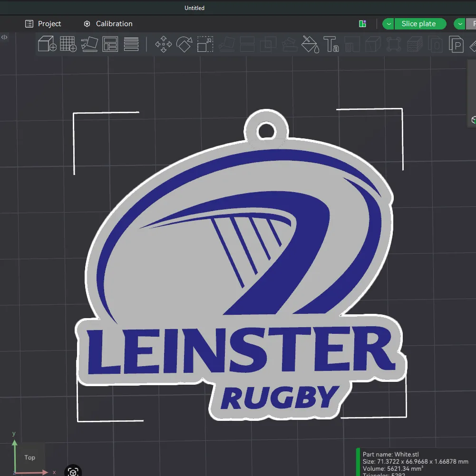This screenshot has height=476, width=476.
Task: Select the Rotate tool
Action: click(185, 44)
